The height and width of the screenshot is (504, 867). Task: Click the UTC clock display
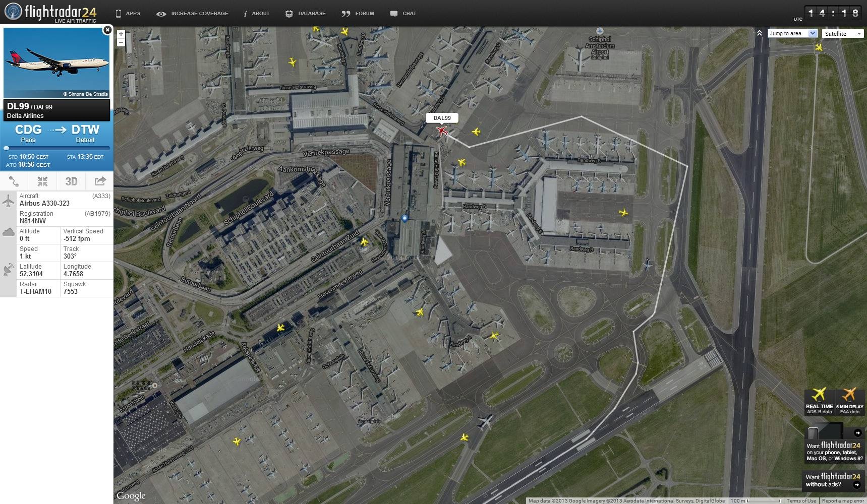pyautogui.click(x=832, y=13)
